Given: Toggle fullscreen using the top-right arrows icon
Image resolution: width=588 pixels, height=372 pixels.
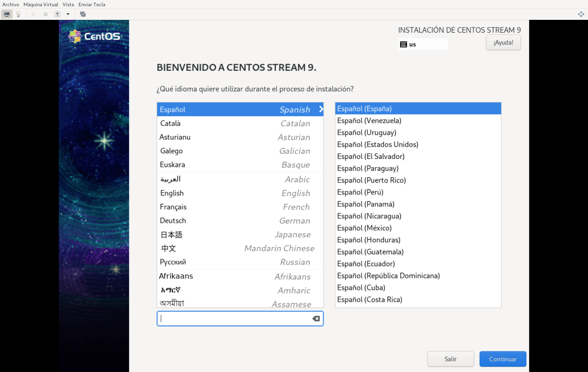Looking at the screenshot, I should point(581,14).
